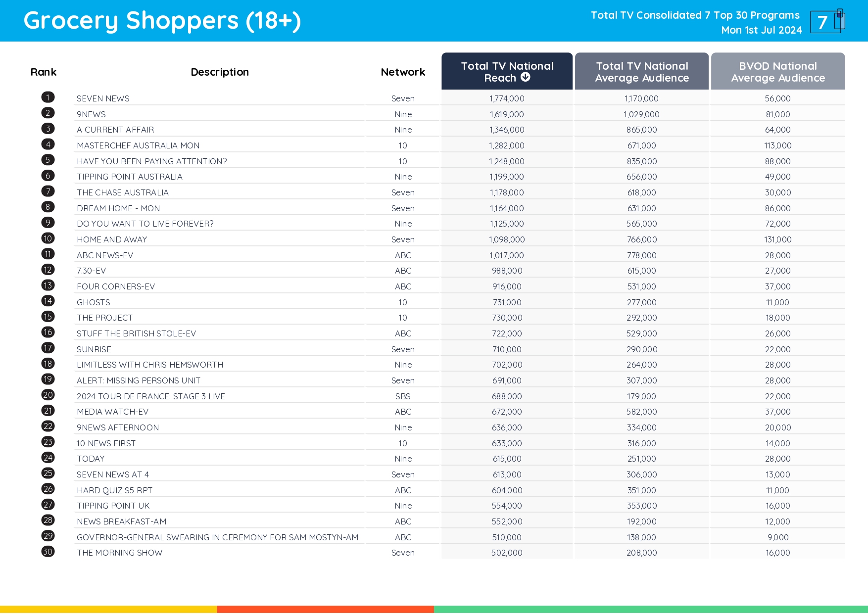Select the Total TV National Reach column header
Image resolution: width=868 pixels, height=614 pixels.
[507, 72]
